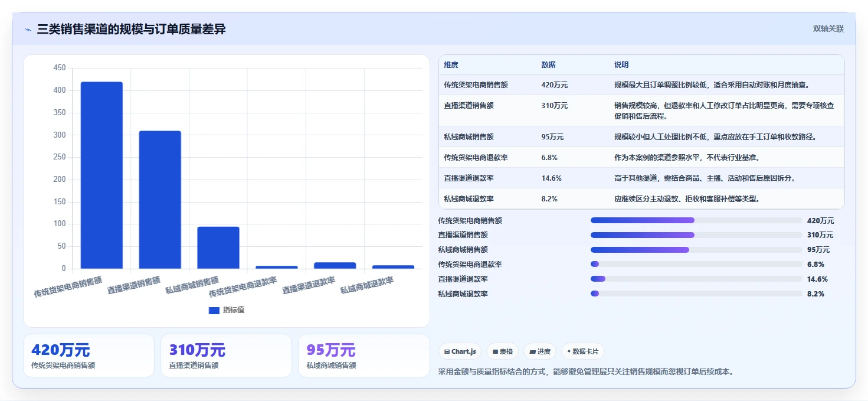Click the 私域商城退款率 label in the progress list
Image resolution: width=868 pixels, height=401 pixels.
pyautogui.click(x=463, y=294)
